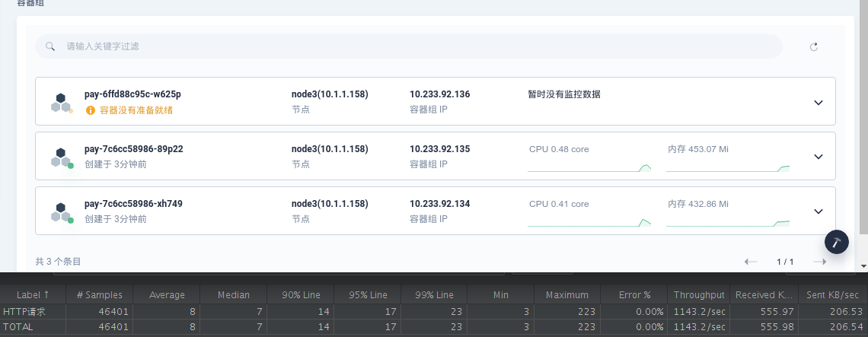This screenshot has height=337, width=868.
Task: Go to the next page arrow
Action: pos(820,262)
